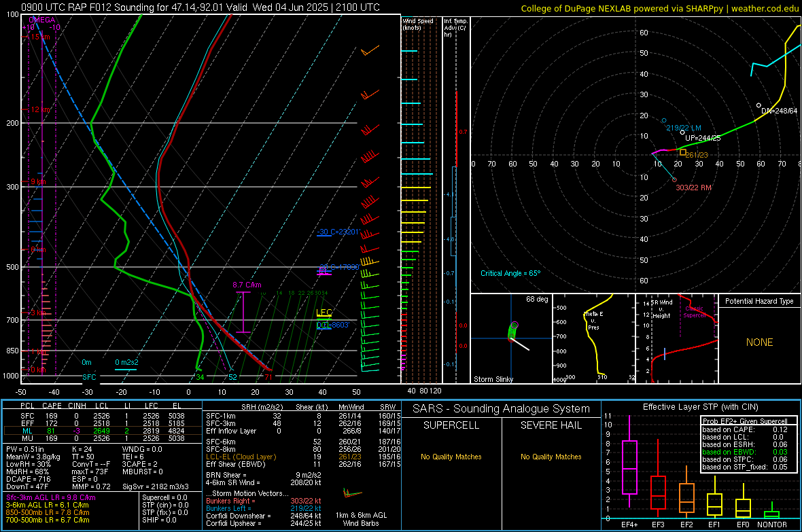Click the 'MMP = 0.72' value

(x=91, y=487)
